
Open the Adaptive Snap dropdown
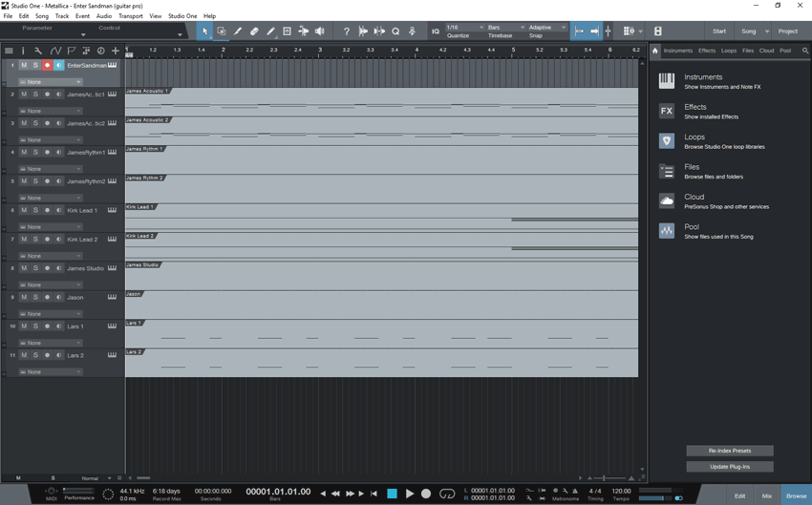click(547, 28)
